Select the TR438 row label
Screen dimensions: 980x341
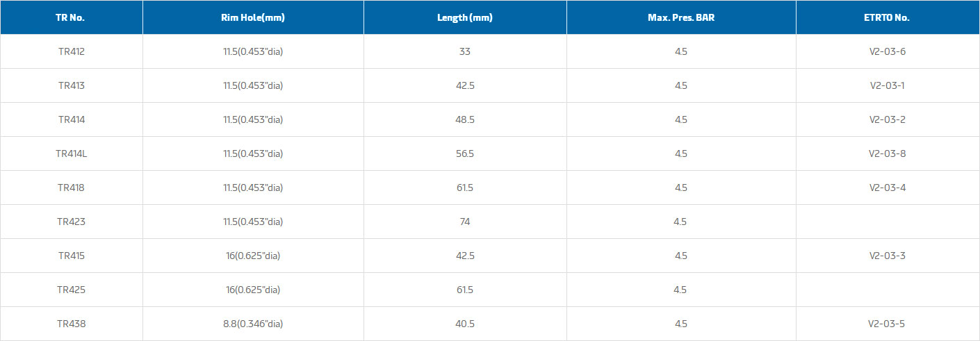(x=71, y=324)
